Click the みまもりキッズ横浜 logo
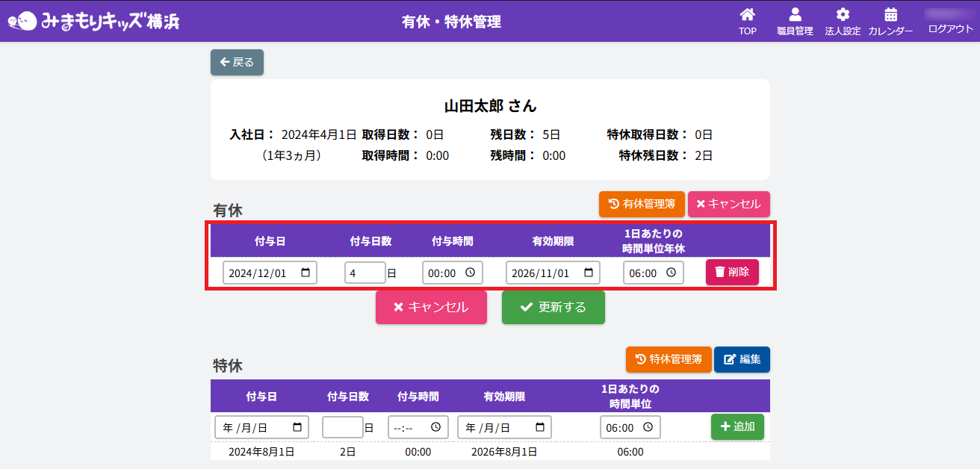The image size is (980, 469). (93, 21)
